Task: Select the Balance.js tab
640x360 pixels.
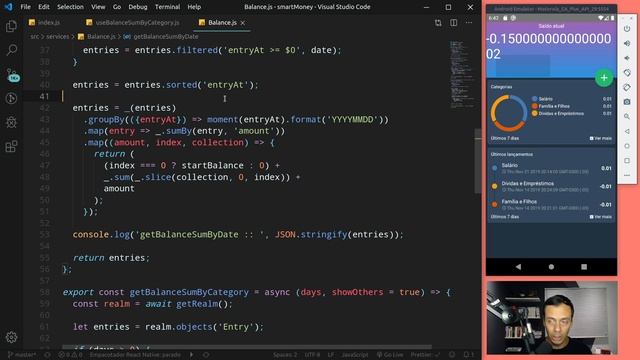Action: [x=222, y=23]
